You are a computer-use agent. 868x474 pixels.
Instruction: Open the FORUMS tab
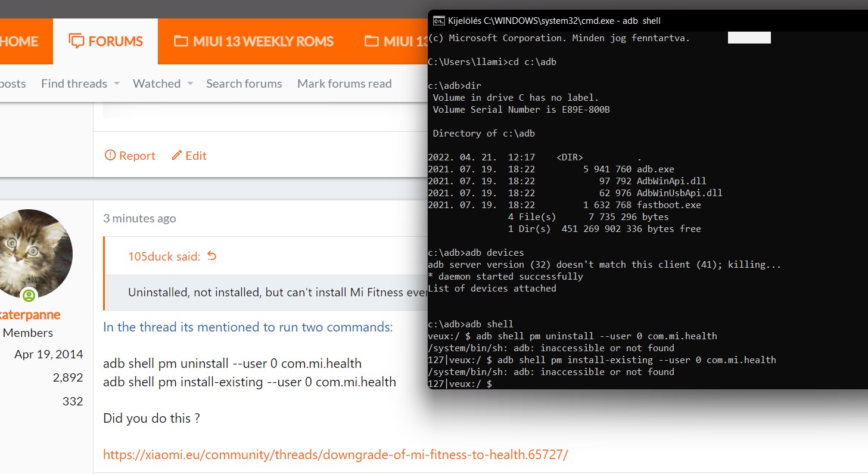tap(105, 41)
